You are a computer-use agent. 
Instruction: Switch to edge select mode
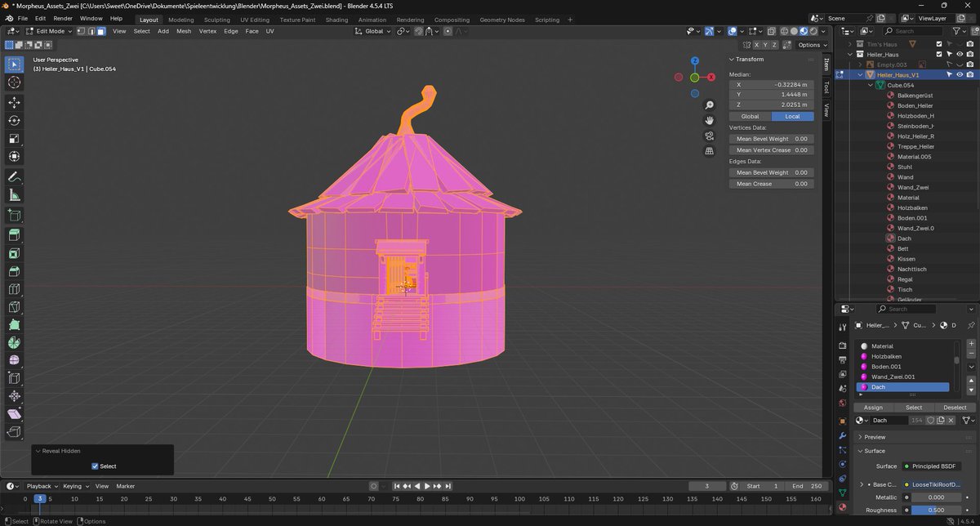pyautogui.click(x=91, y=31)
